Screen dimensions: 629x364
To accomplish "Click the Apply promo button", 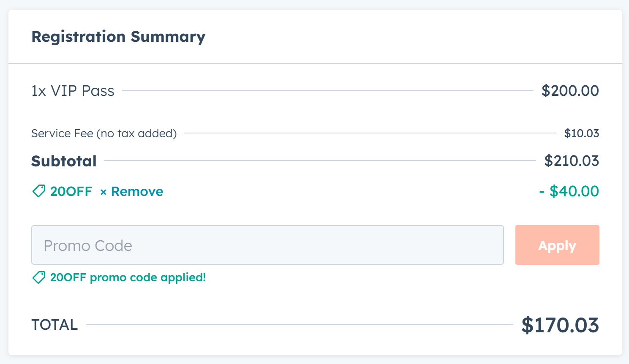I will point(557,245).
